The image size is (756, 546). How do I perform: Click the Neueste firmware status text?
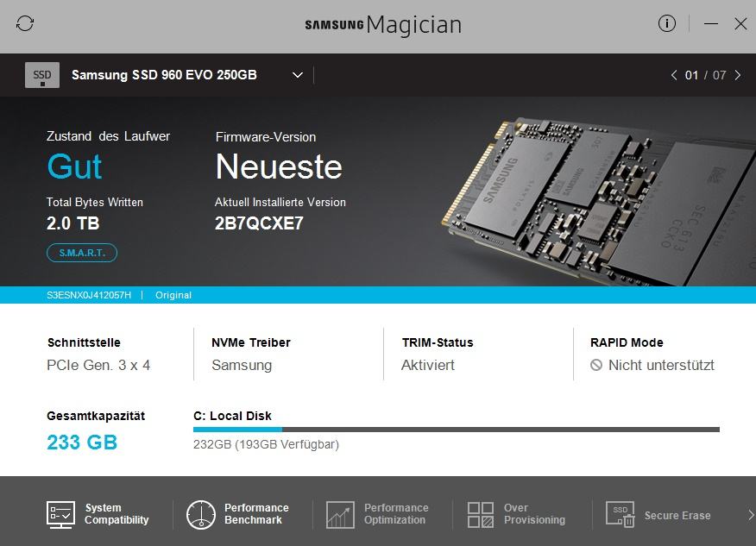[x=279, y=166]
